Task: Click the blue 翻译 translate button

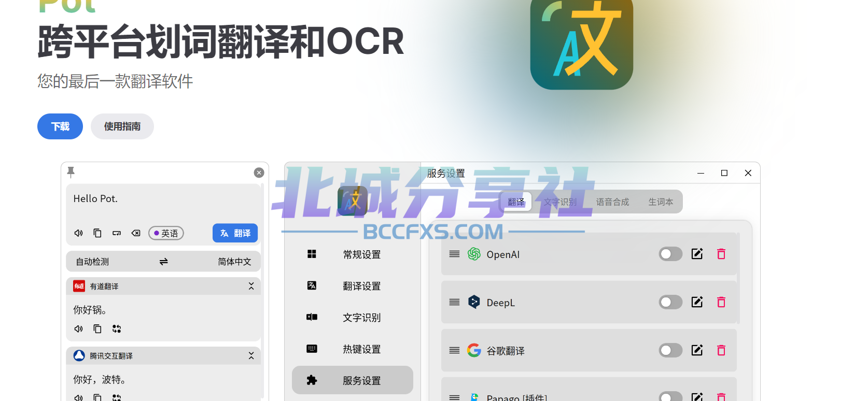Action: pyautogui.click(x=235, y=233)
